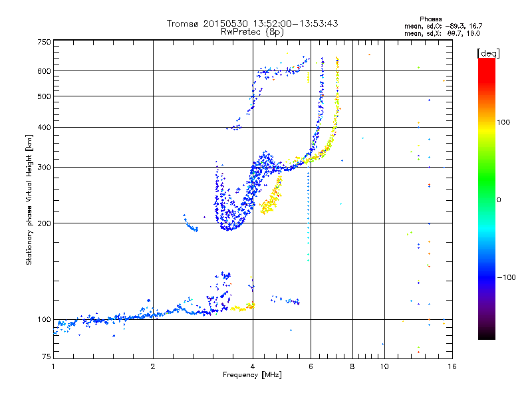This screenshot has width=532, height=399.
Task: Click the x-axis tick label '4'
Action: tap(253, 366)
